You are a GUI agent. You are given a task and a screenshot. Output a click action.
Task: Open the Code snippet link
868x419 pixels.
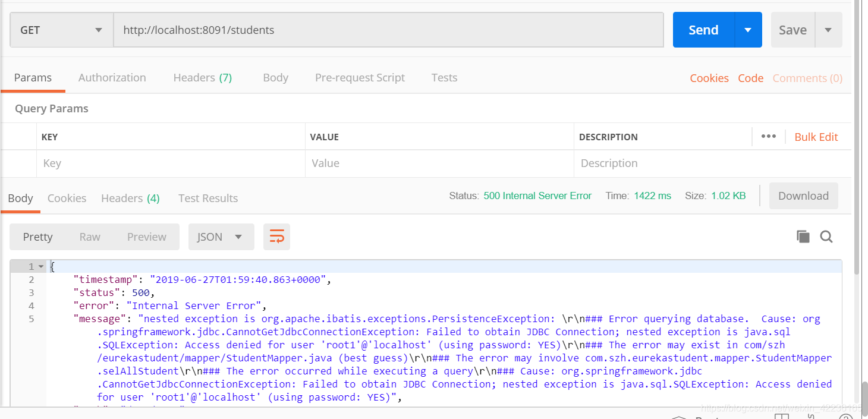click(750, 78)
